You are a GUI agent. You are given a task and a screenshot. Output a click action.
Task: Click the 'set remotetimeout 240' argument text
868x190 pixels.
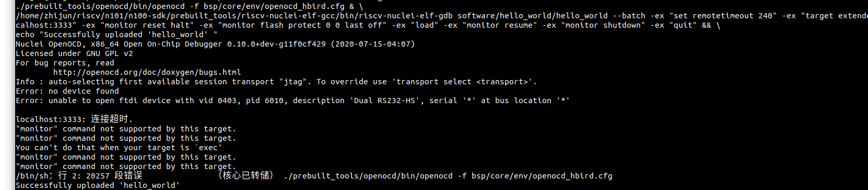click(x=723, y=16)
